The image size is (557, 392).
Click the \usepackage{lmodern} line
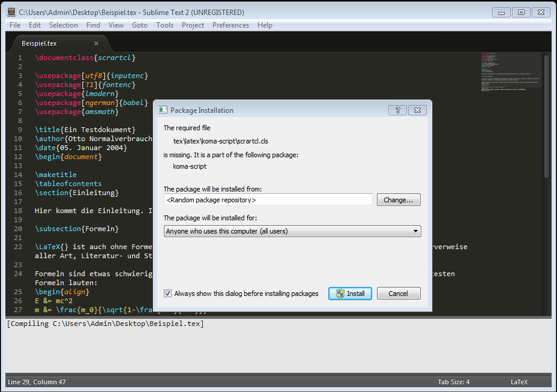pos(77,94)
